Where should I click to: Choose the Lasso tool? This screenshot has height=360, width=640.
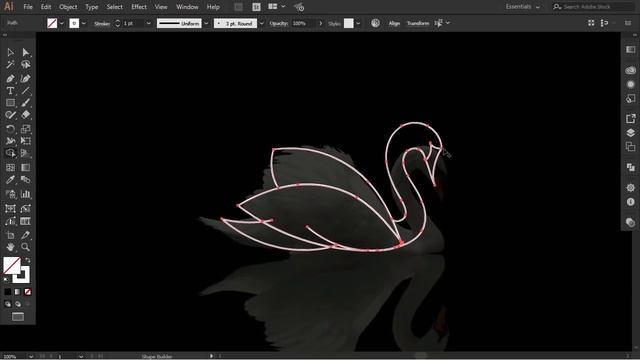[25, 64]
